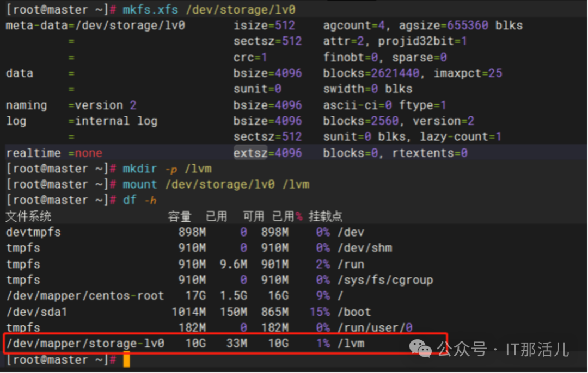Click the mkfs.xfs command text

pos(150,9)
